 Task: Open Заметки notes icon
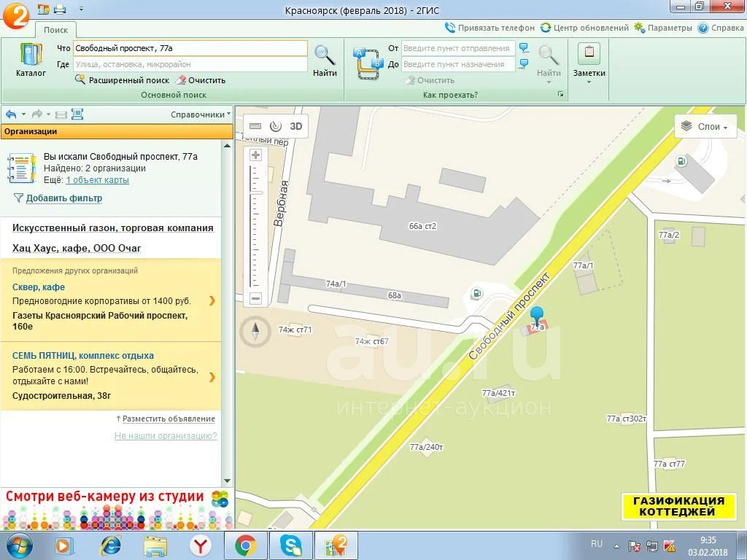[x=589, y=53]
